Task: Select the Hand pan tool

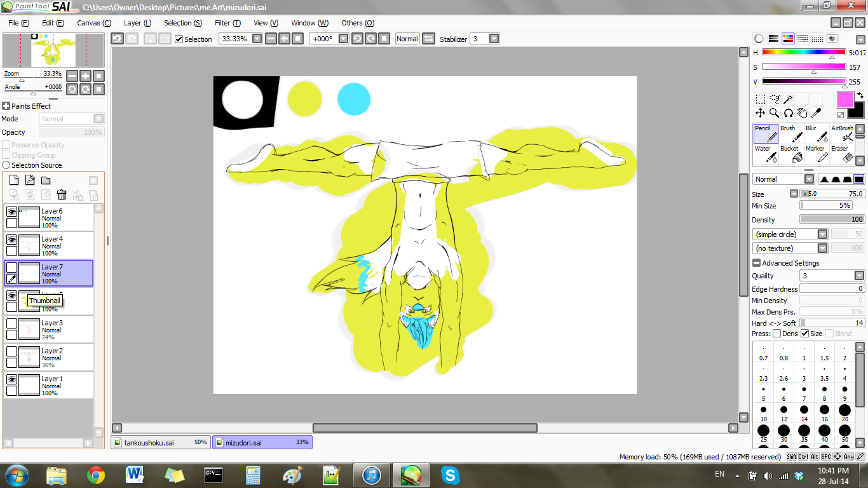Action: coord(802,113)
